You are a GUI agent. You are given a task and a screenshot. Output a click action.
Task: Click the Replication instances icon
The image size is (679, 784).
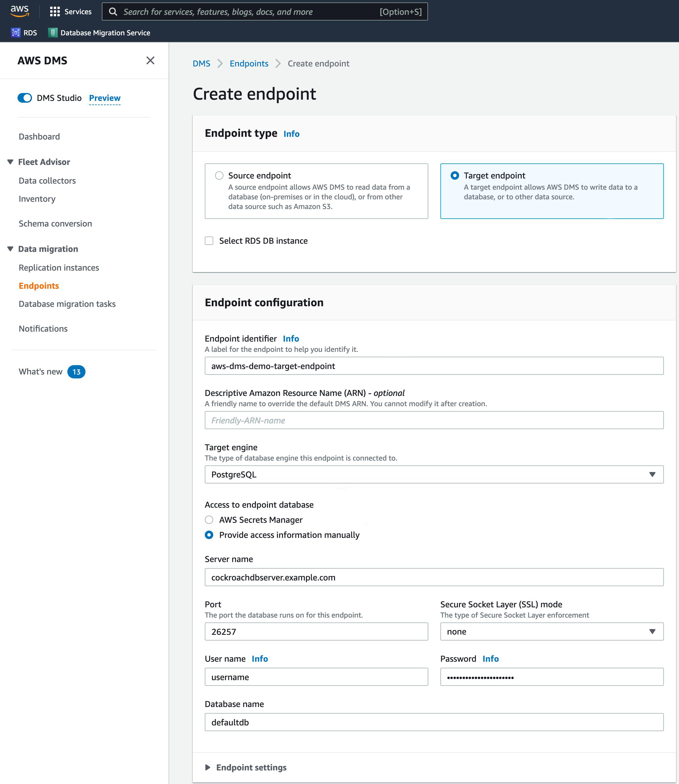[59, 267]
